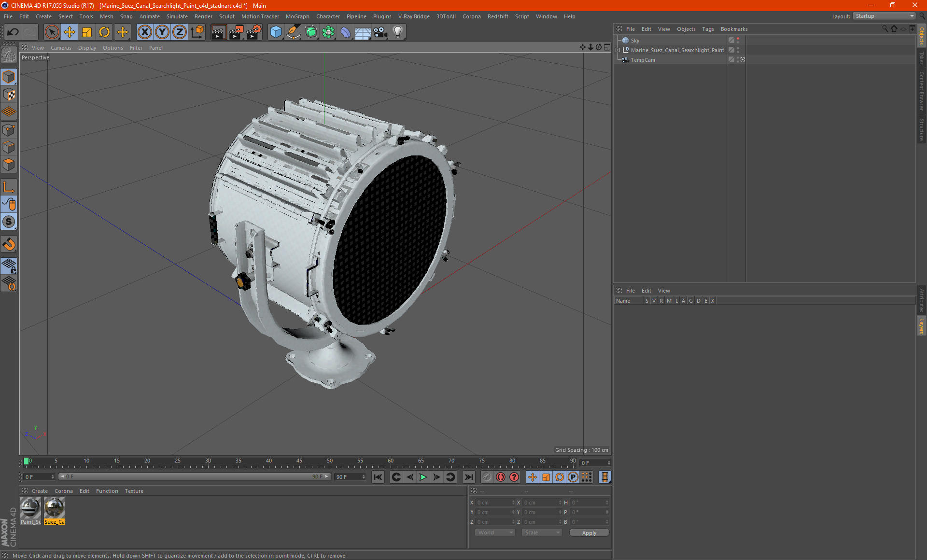
Task: Expand Marine_Suez_Canal_Searchlight_Paint object tree
Action: (x=618, y=50)
